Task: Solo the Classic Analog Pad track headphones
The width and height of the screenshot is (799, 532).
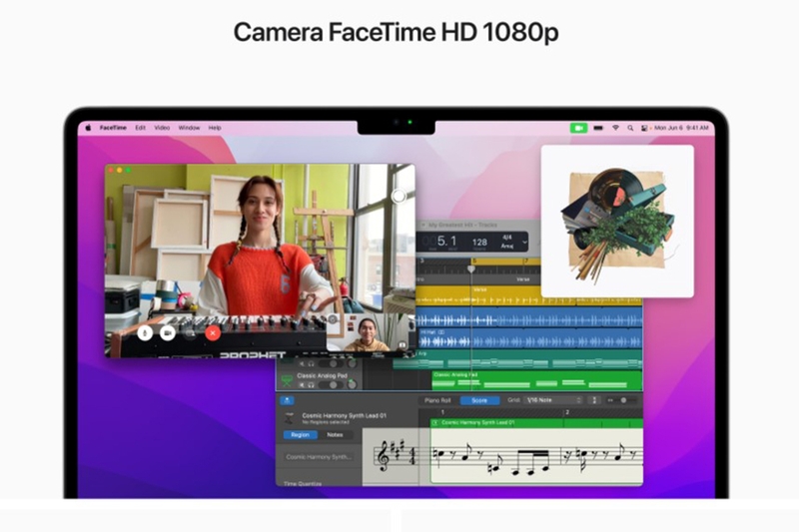Action: [x=311, y=385]
